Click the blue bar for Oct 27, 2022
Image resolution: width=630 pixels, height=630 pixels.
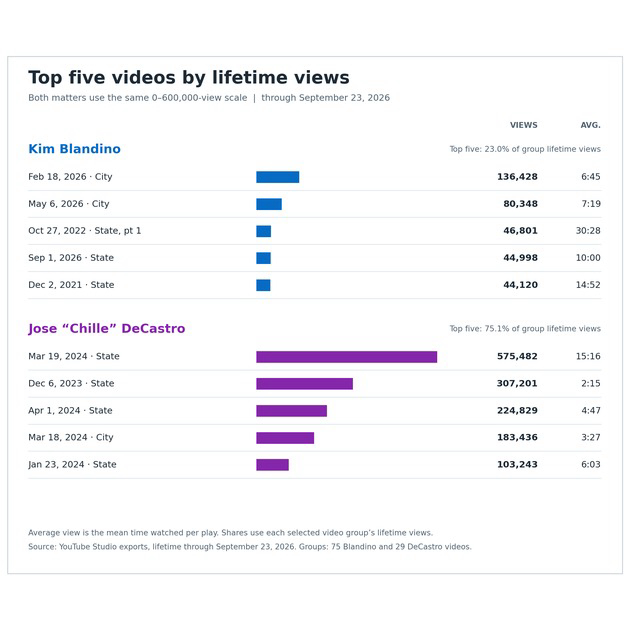(264, 231)
